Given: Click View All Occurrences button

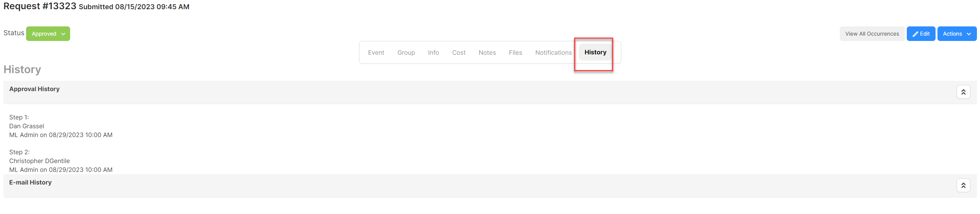Looking at the screenshot, I should [x=872, y=34].
